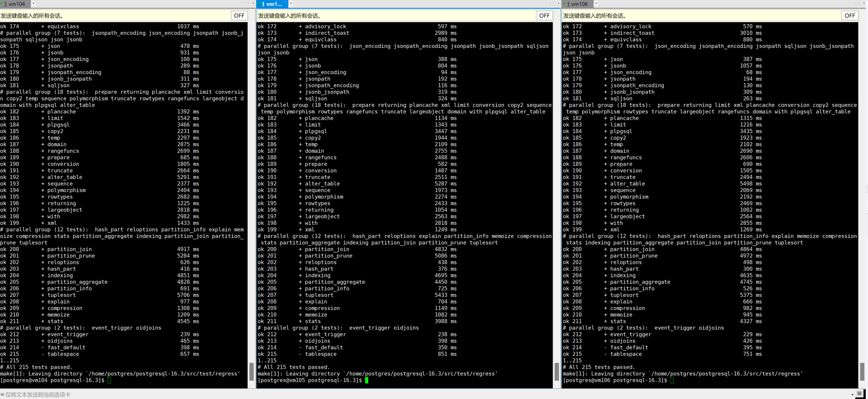Screen dimensions: 868x399
Task: Add a new tab in the middle pane
Action: [291, 4]
